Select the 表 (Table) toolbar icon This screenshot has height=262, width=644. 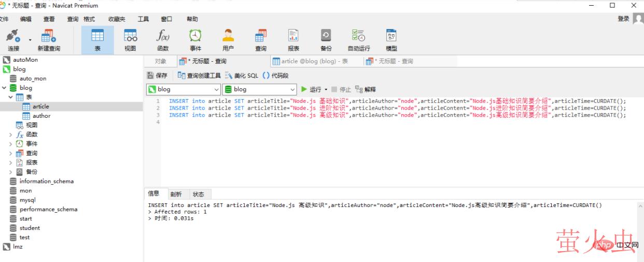coord(97,40)
